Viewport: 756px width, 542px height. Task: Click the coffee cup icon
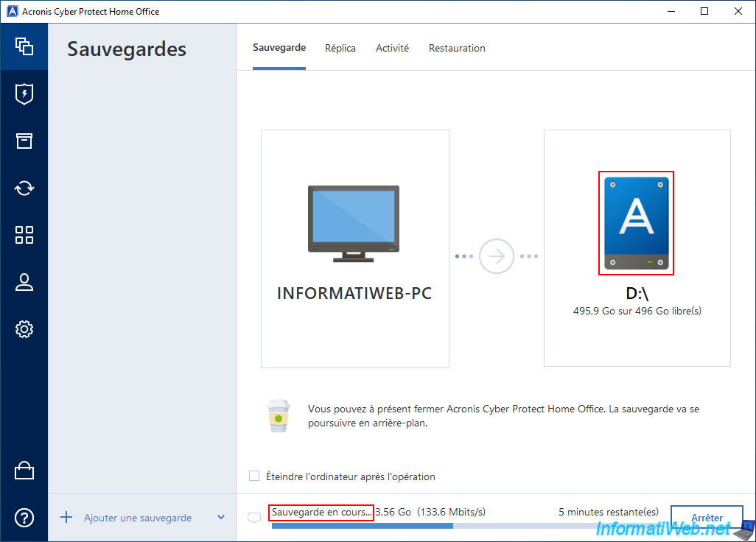(279, 416)
